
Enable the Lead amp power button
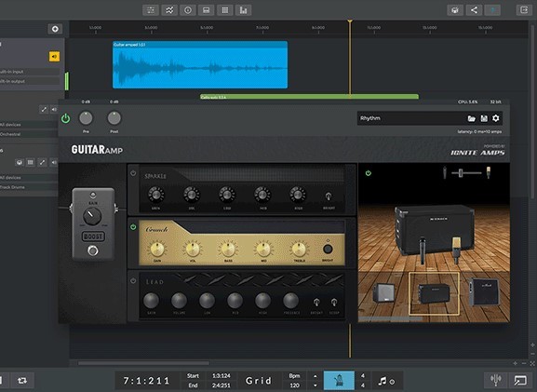[133, 280]
